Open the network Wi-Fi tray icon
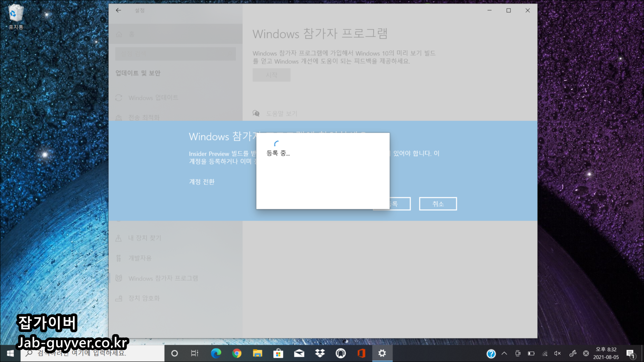Image resolution: width=644 pixels, height=362 pixels. click(545, 353)
